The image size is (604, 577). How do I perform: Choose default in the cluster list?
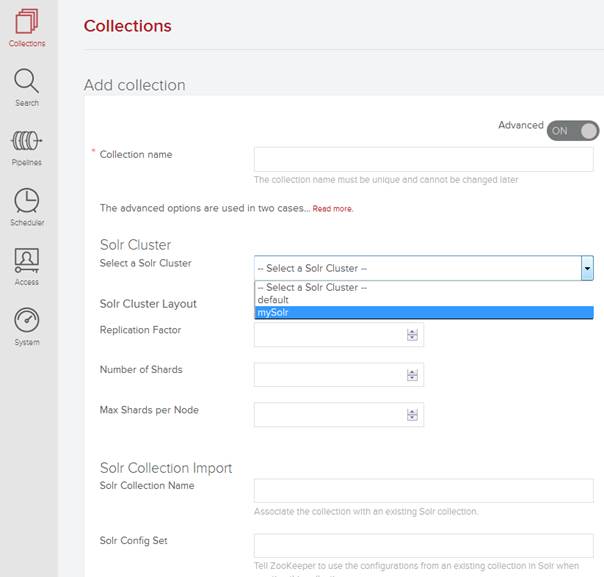pyautogui.click(x=423, y=300)
